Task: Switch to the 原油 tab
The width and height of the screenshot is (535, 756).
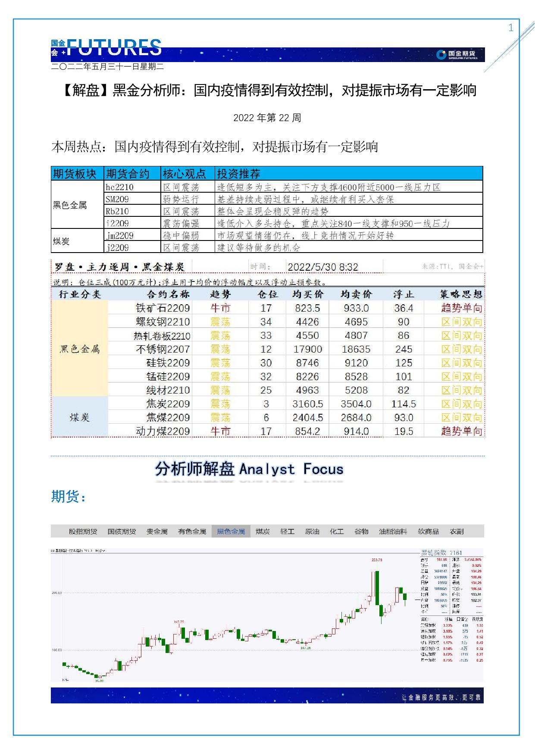Action: coord(312,531)
